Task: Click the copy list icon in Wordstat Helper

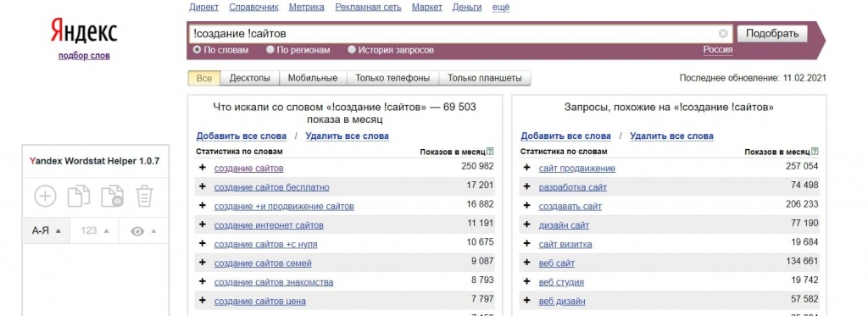Action: (x=79, y=196)
